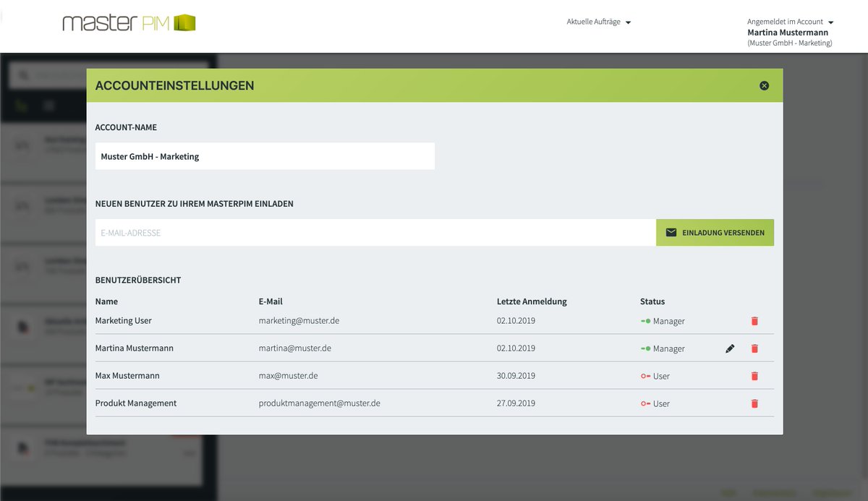The width and height of the screenshot is (868, 501).
Task: Delete Marketing User with the trash icon
Action: (x=754, y=320)
